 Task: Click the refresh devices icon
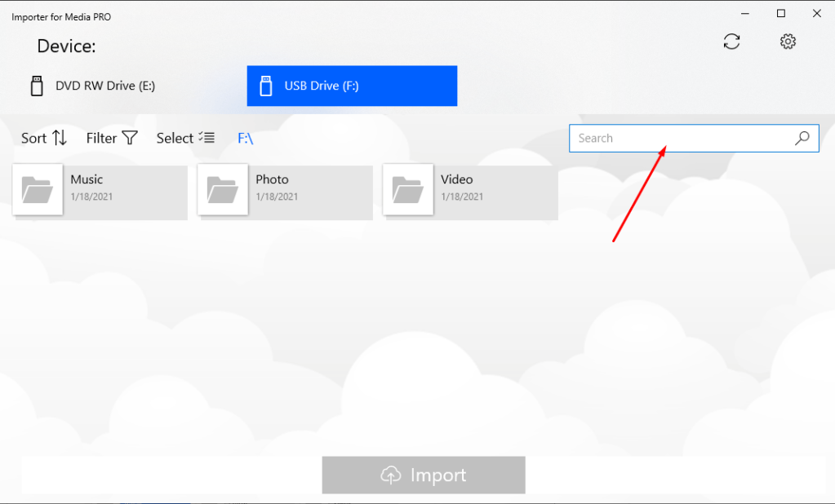click(x=731, y=42)
